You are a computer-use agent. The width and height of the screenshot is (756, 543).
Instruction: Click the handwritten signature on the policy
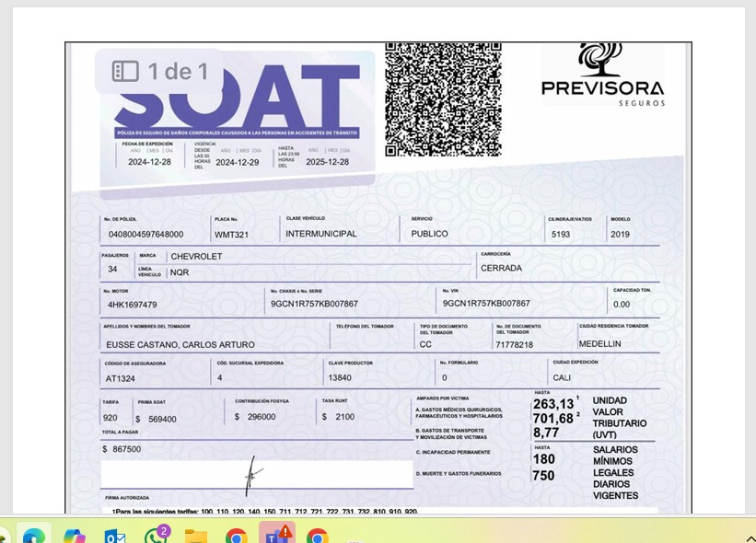pos(253,475)
